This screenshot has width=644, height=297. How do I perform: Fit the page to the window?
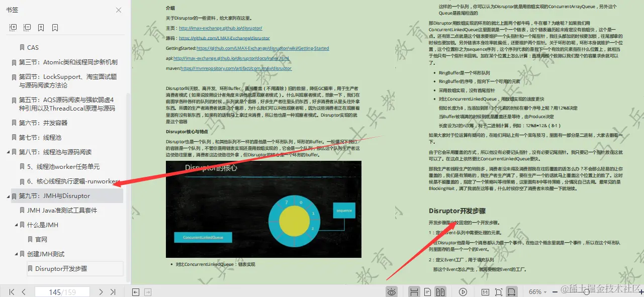point(499,292)
